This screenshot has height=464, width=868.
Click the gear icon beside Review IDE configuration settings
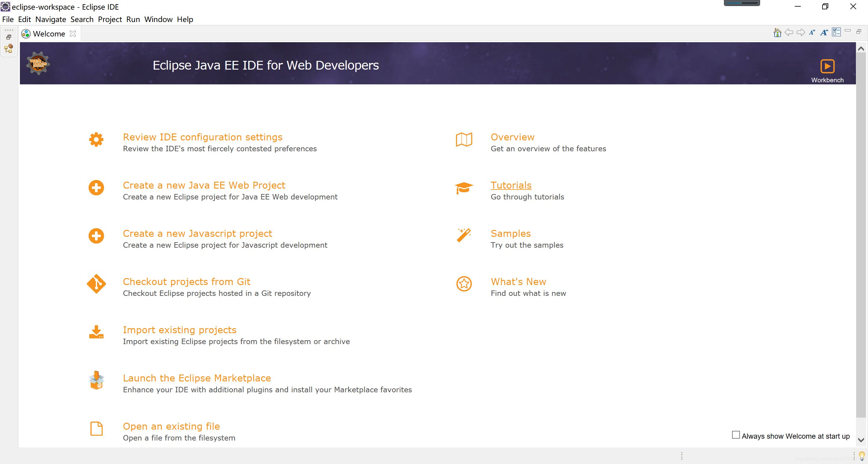[x=96, y=140]
